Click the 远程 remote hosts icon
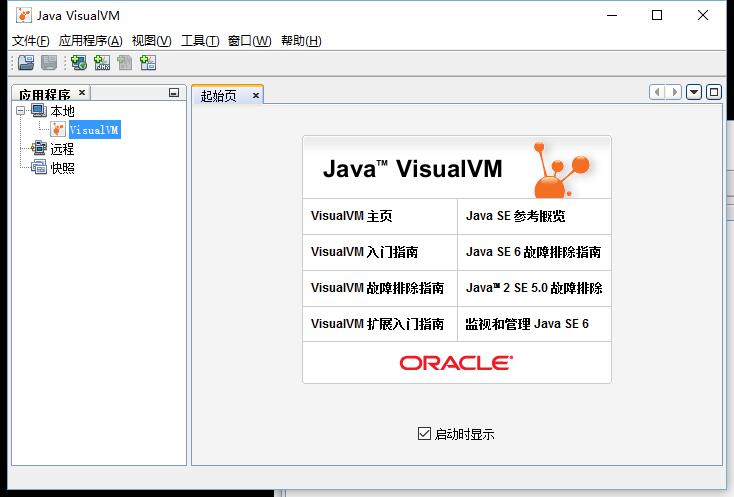 click(x=39, y=148)
